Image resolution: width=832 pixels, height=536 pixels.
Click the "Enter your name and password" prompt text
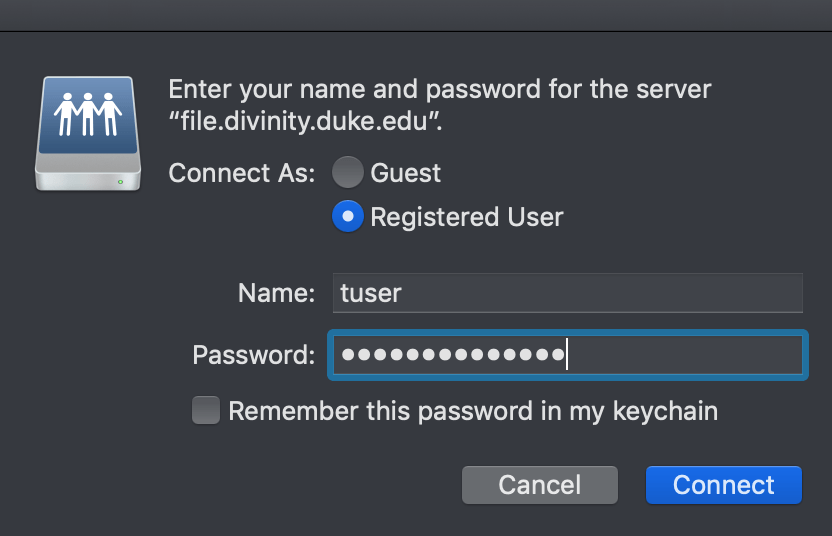click(439, 89)
